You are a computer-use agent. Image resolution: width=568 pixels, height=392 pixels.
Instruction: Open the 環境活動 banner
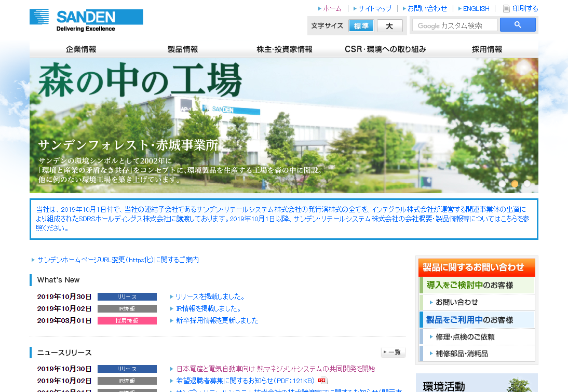pyautogui.click(x=477, y=383)
